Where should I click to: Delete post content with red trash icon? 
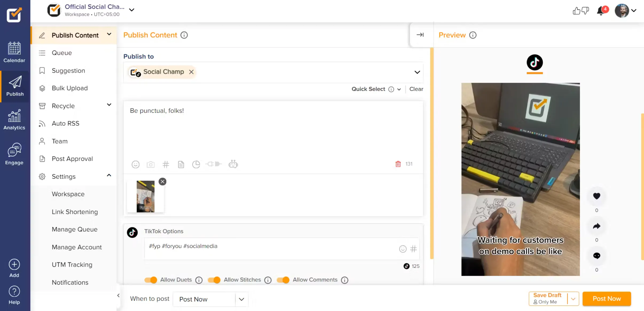click(x=398, y=164)
